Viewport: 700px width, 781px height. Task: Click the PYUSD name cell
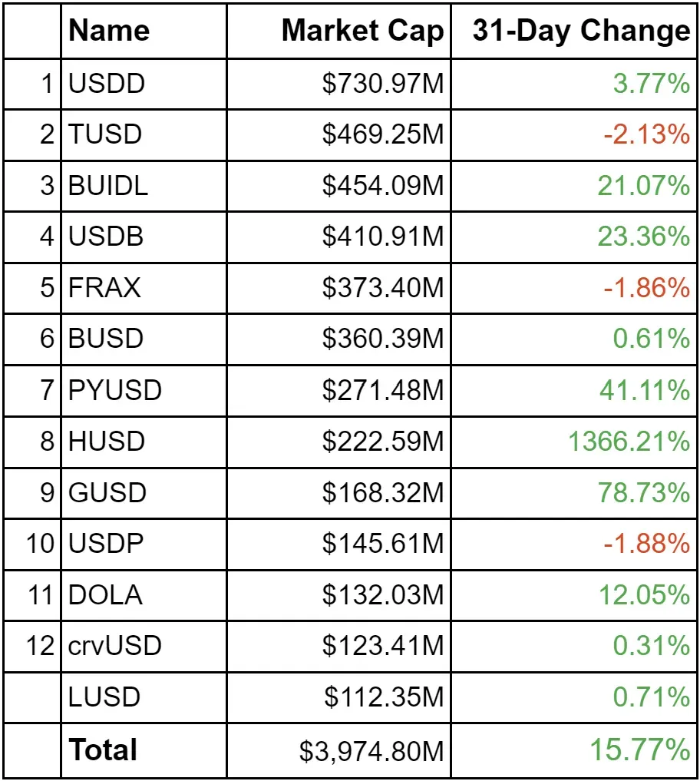pos(115,390)
